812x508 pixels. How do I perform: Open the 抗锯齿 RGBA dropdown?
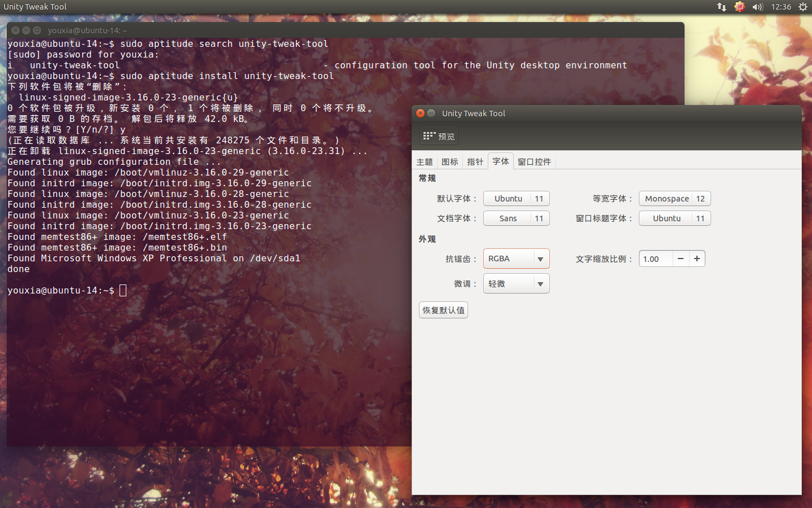tap(516, 259)
